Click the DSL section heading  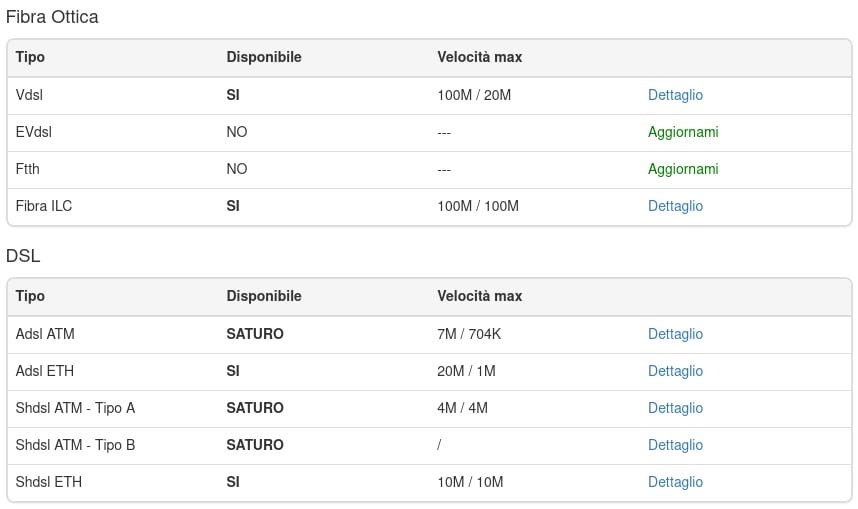[x=23, y=256]
